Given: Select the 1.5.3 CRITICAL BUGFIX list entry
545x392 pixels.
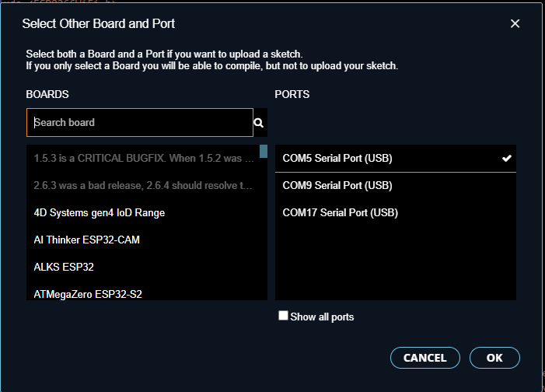Looking at the screenshot, I should (x=143, y=158).
